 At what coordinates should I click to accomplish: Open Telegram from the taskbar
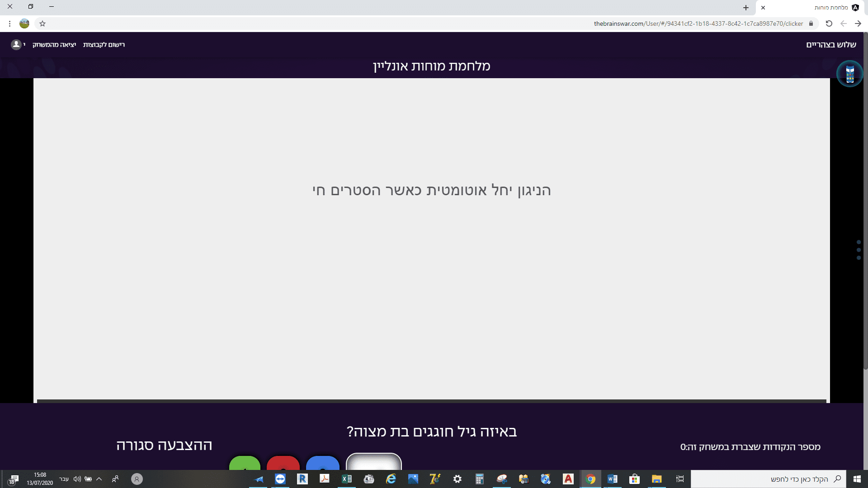pos(259,479)
